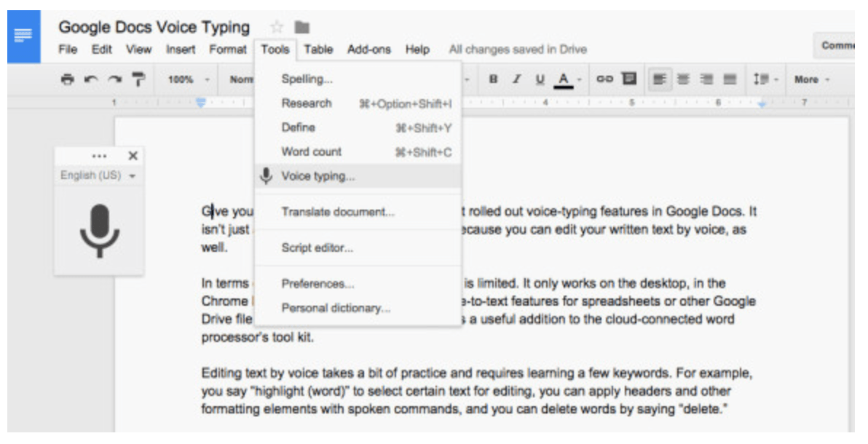The image size is (868, 444).
Task: Open the Table menu
Action: tap(318, 49)
